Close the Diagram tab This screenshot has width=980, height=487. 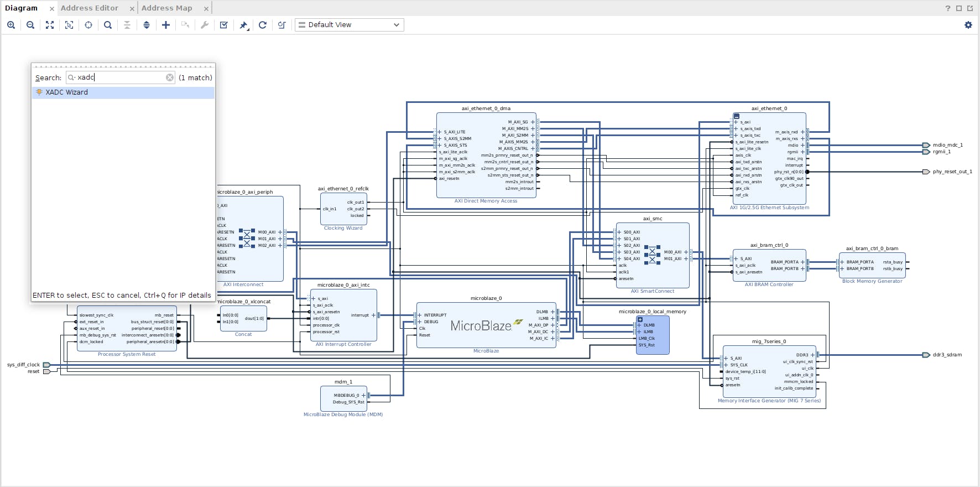pyautogui.click(x=51, y=9)
